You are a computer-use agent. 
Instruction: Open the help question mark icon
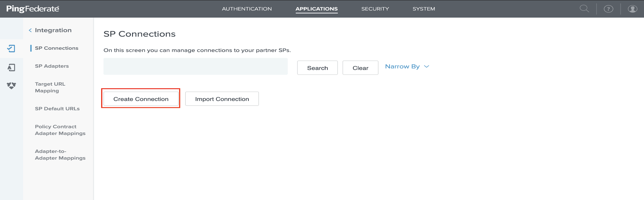pyautogui.click(x=608, y=9)
